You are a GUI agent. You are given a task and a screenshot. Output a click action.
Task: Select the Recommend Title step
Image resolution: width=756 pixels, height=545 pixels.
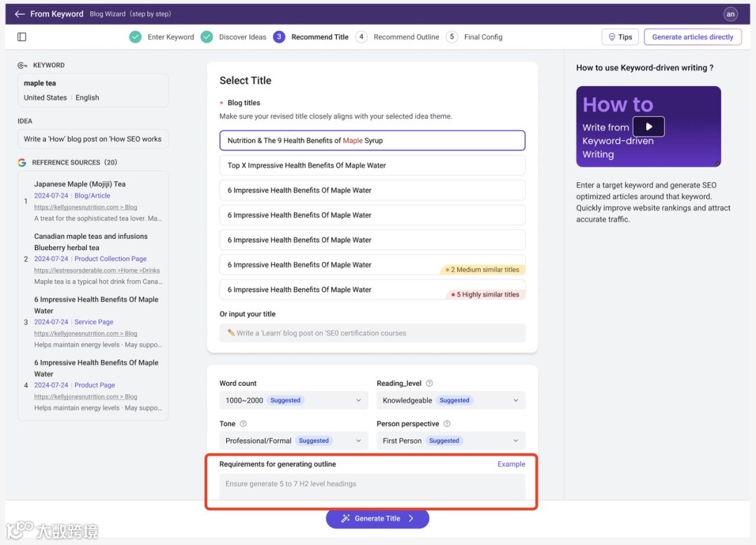[x=320, y=37]
